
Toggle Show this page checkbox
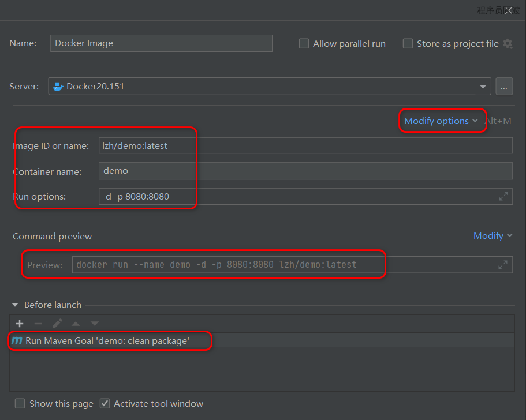coord(20,404)
